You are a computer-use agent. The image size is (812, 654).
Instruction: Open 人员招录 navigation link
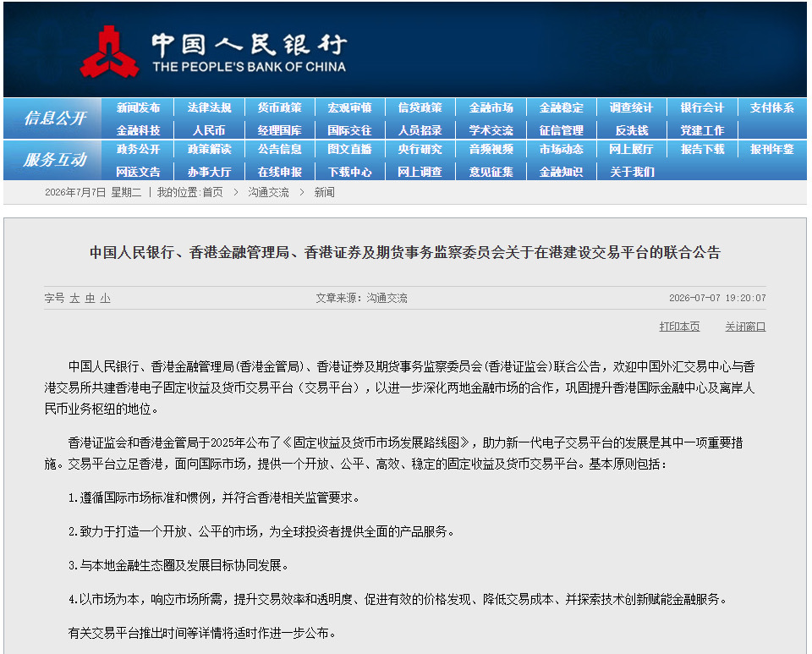click(x=420, y=130)
